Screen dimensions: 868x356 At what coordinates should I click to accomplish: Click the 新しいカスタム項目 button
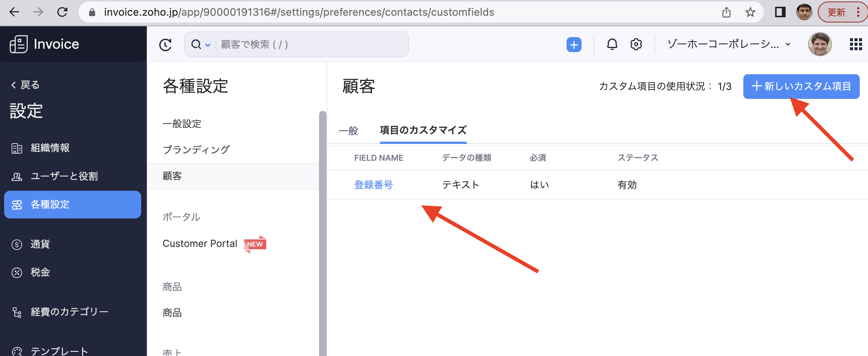point(801,86)
